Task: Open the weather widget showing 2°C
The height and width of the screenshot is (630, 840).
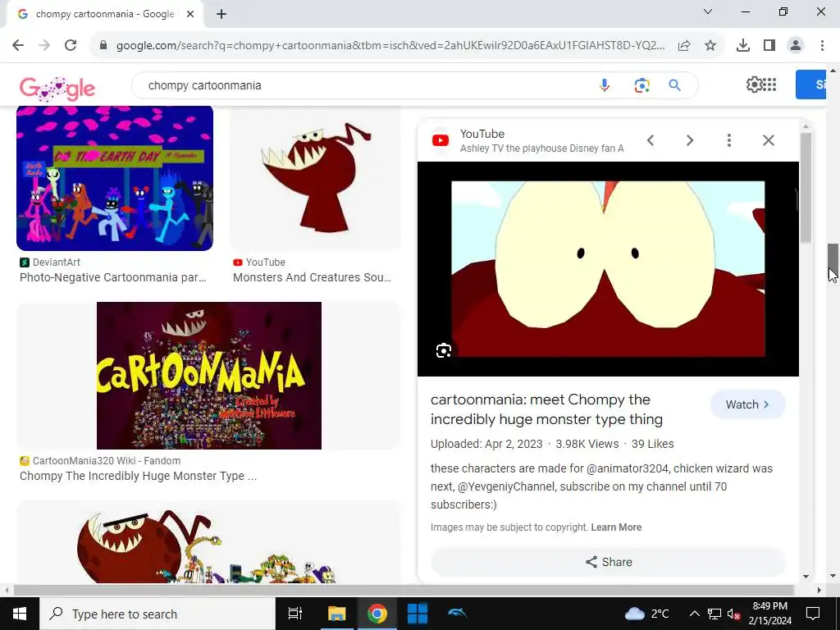Action: coord(647,614)
